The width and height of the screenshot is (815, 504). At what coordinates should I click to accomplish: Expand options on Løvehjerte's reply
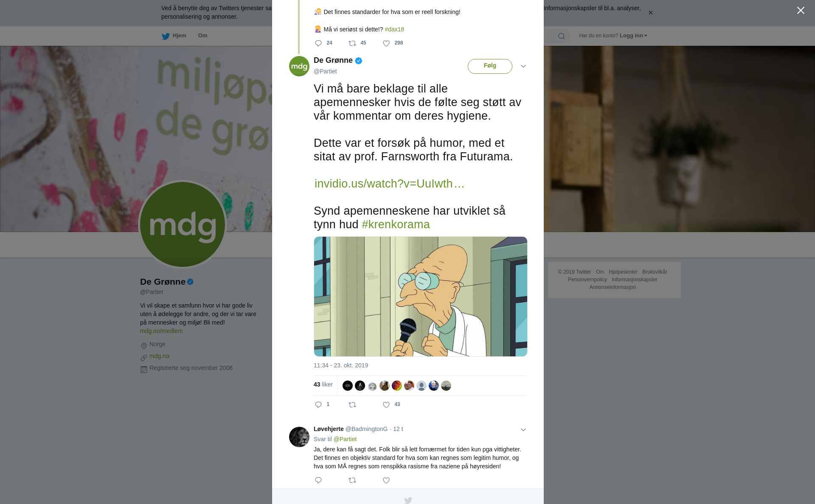click(523, 430)
